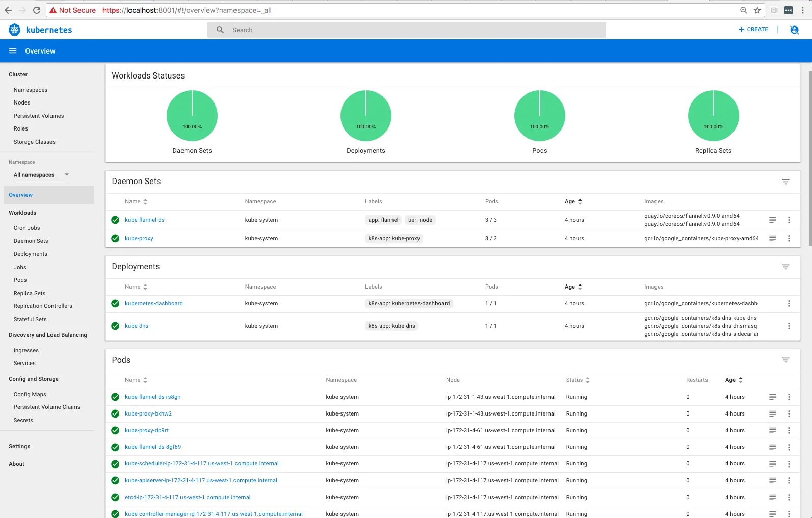This screenshot has width=812, height=518.
Task: Click the 'k8s-app: kube-proxy' label chip
Action: (x=394, y=238)
